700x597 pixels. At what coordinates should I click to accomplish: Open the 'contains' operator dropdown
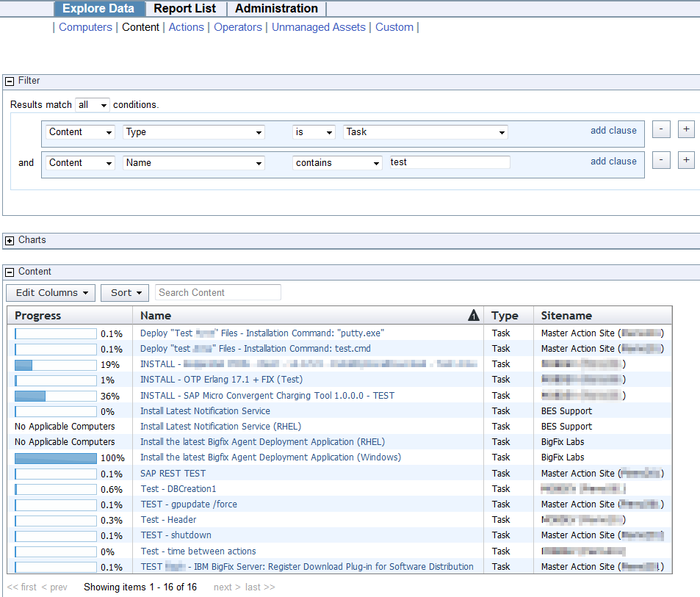(x=337, y=163)
